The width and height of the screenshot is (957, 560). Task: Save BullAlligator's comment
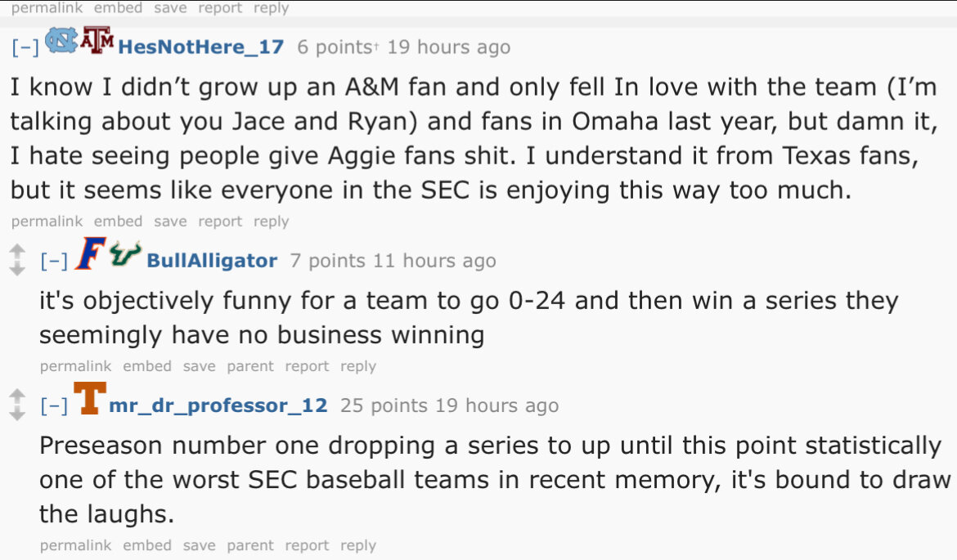(x=199, y=366)
